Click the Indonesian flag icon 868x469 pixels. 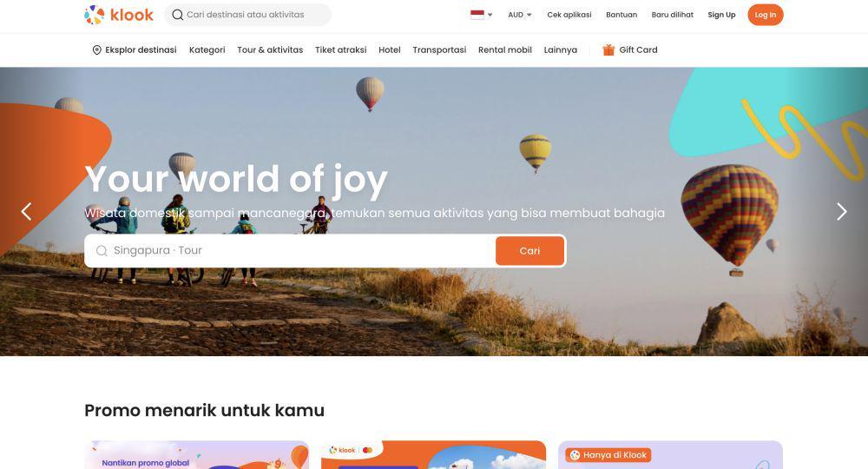(477, 15)
